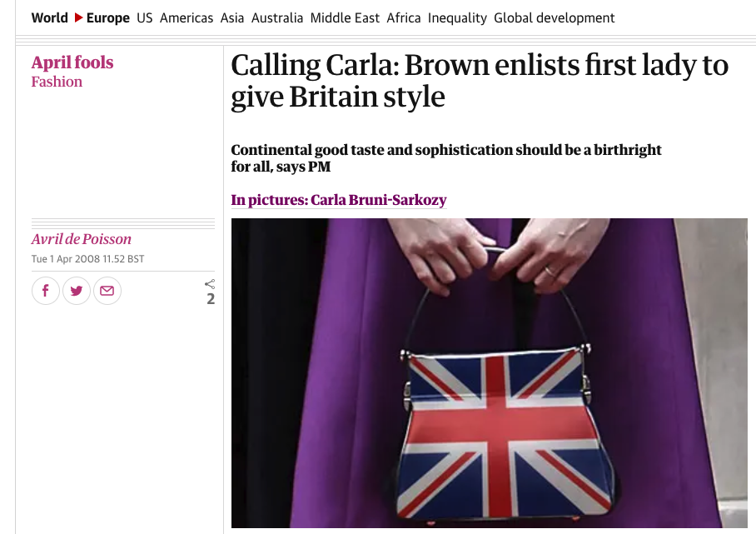Open the April fools series link
The image size is (756, 534).
(72, 62)
